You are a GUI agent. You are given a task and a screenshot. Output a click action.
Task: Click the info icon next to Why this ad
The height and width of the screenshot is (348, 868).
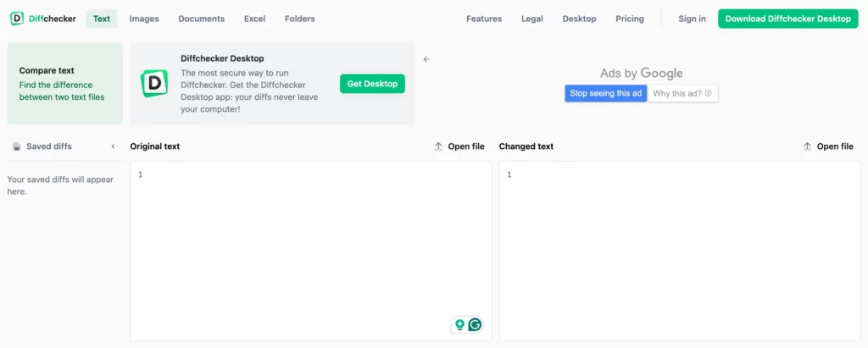(708, 93)
